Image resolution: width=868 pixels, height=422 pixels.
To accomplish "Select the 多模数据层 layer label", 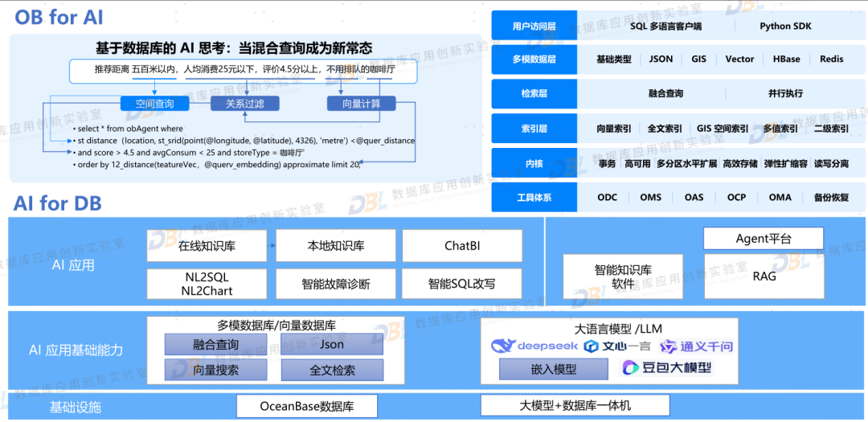I will [534, 59].
